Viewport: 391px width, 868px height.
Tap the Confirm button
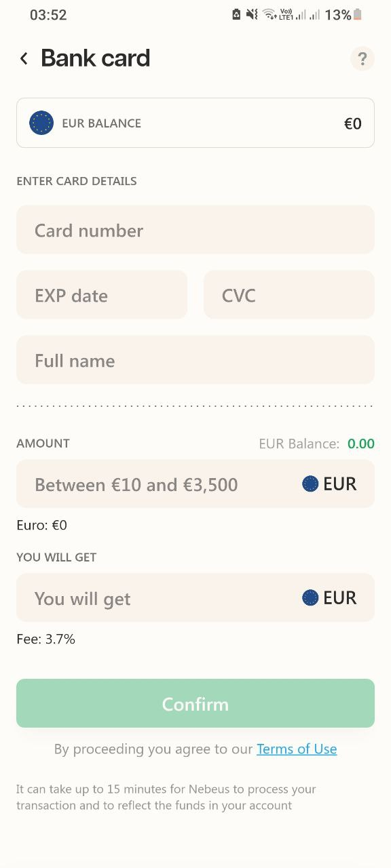195,703
